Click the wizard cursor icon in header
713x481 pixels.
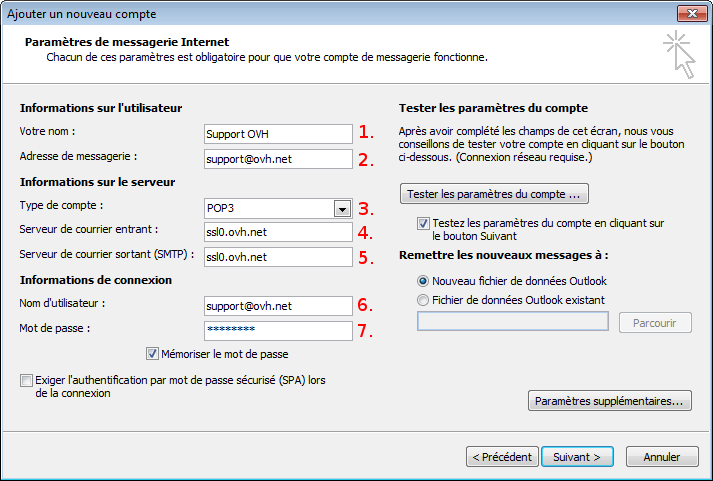[679, 54]
